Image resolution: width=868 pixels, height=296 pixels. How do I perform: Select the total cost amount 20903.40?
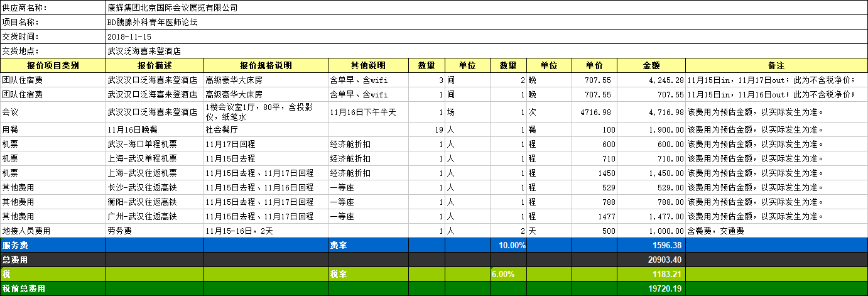click(x=651, y=260)
